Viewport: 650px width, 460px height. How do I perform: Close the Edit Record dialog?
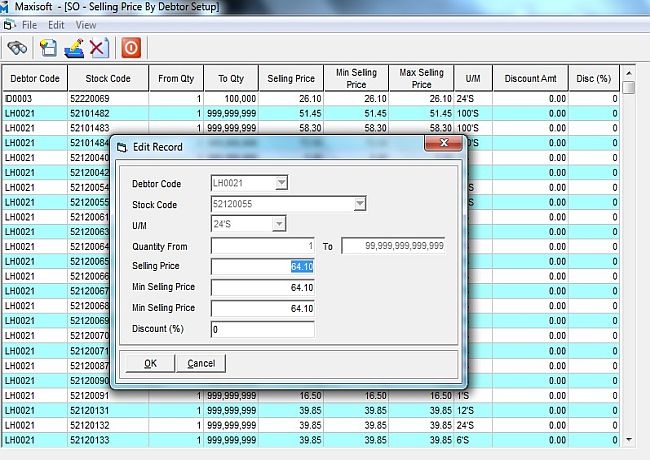coord(442,146)
